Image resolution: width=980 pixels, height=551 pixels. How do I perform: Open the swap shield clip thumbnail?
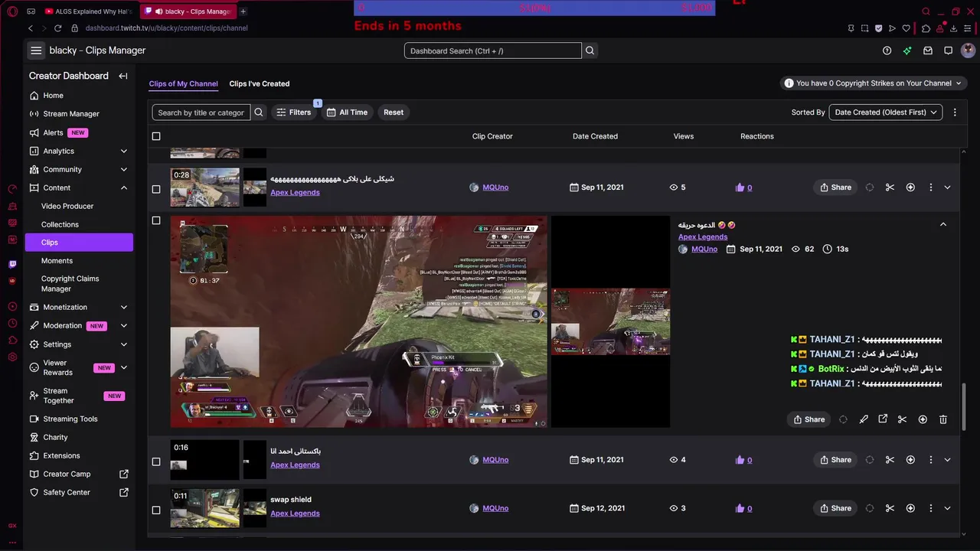(204, 508)
